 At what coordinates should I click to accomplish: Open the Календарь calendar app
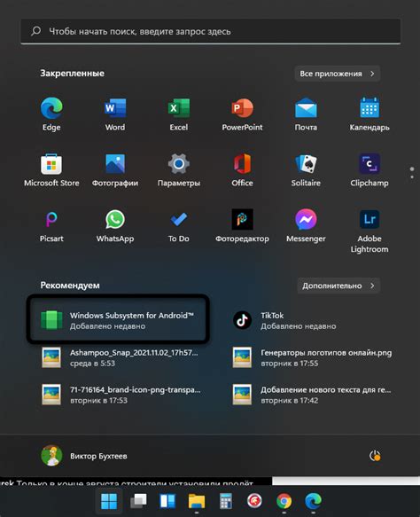tap(369, 114)
